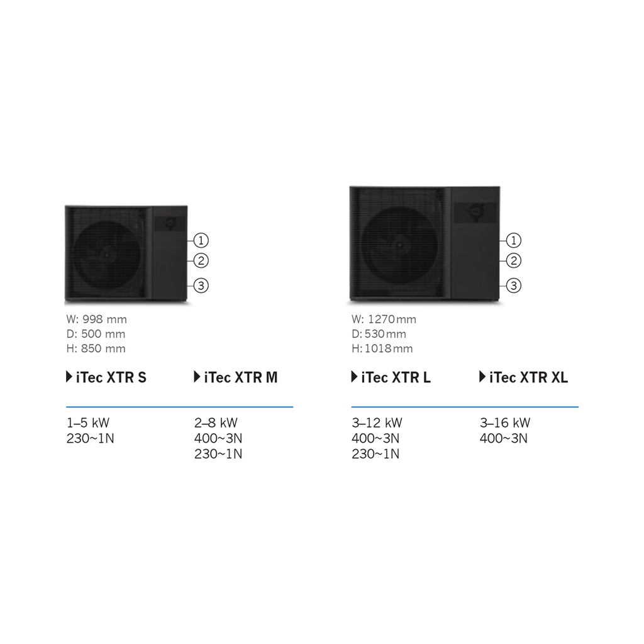Click the 1–5 kW power rating
The image size is (644, 644).
[x=88, y=422]
